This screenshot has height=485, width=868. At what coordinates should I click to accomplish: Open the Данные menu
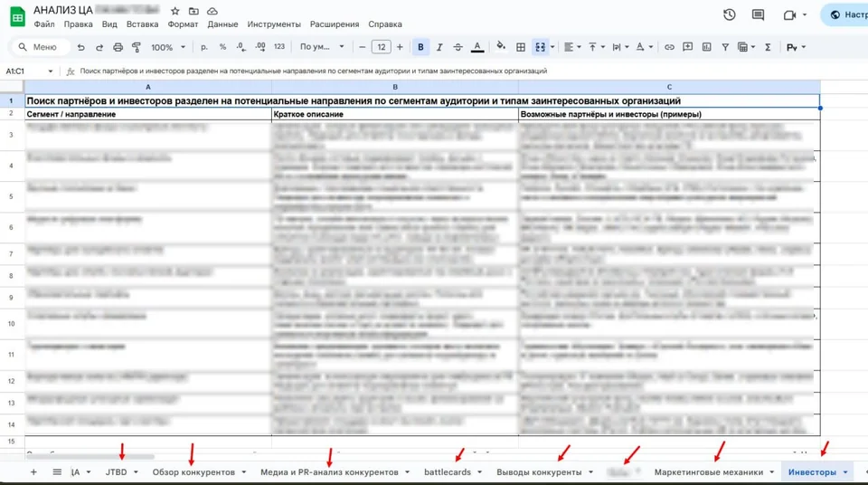[222, 24]
